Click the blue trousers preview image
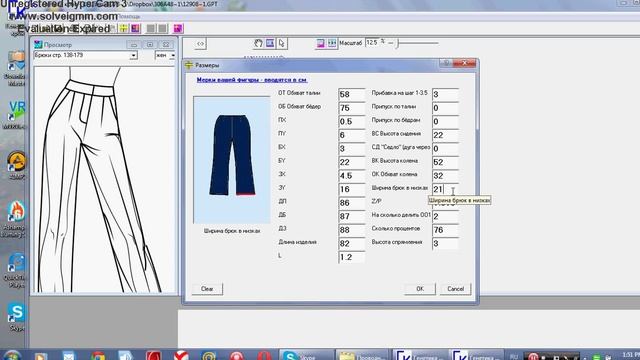 (x=232, y=160)
